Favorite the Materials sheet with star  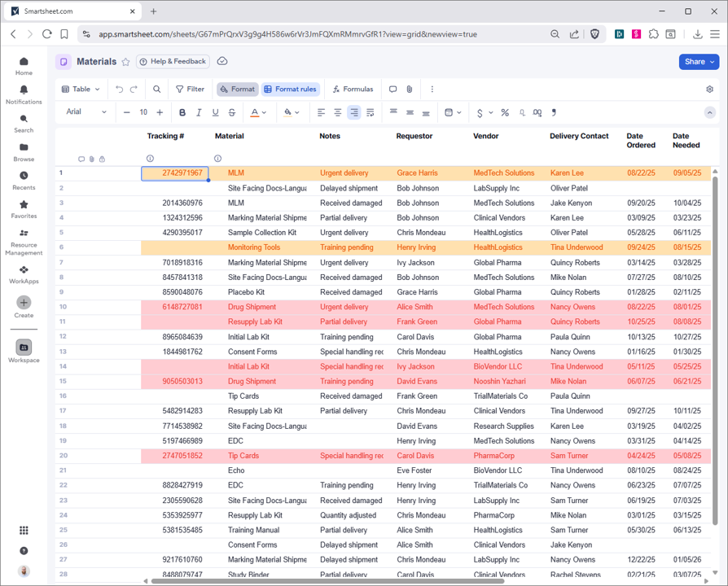tap(125, 62)
